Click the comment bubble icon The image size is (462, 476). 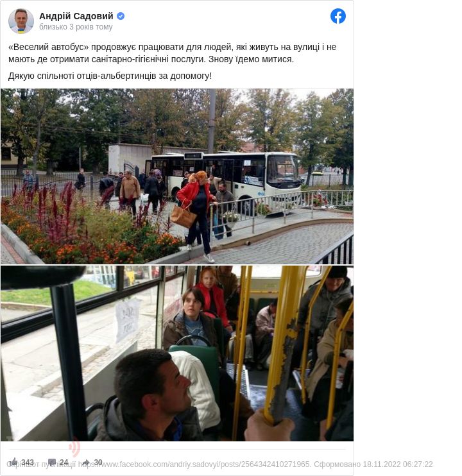[52, 462]
